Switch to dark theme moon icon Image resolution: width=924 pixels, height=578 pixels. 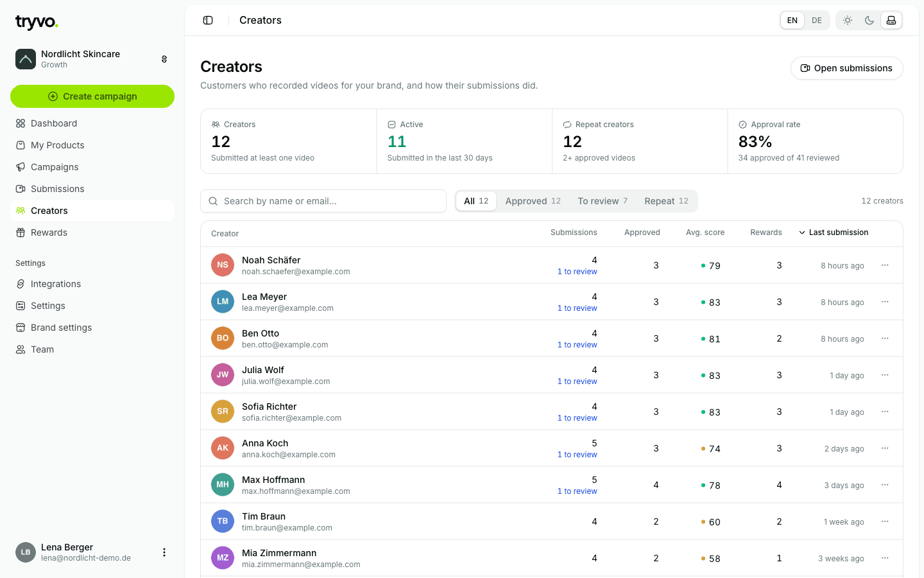(x=869, y=21)
